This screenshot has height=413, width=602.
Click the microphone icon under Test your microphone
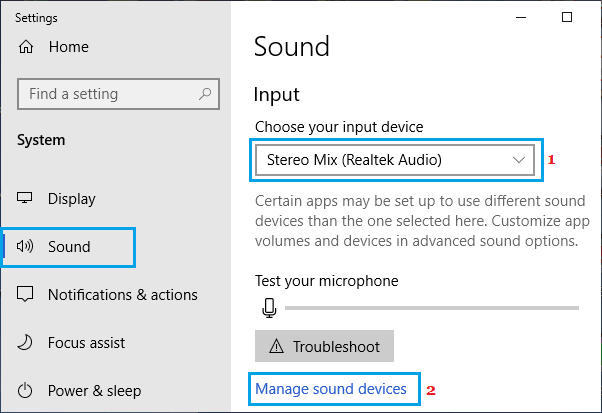(268, 309)
